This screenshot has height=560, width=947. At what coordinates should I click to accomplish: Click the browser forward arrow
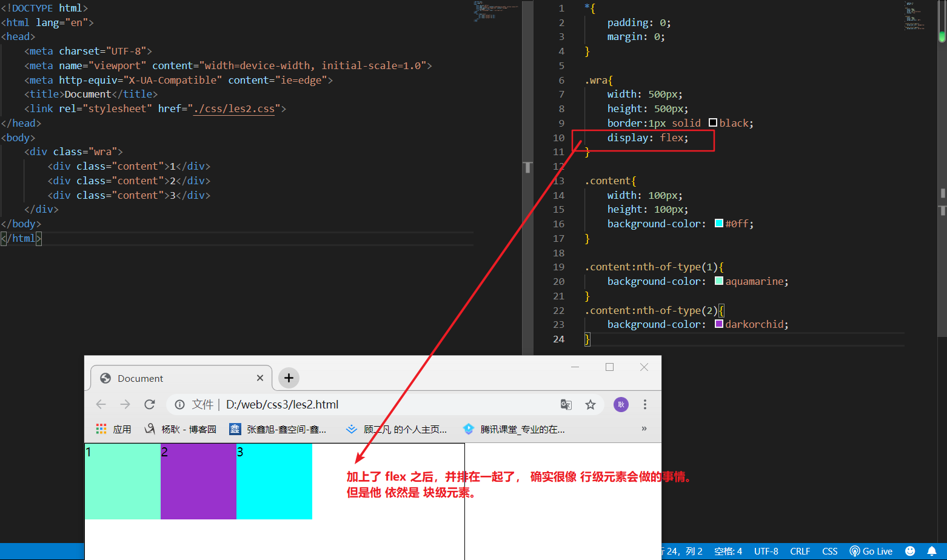click(125, 404)
